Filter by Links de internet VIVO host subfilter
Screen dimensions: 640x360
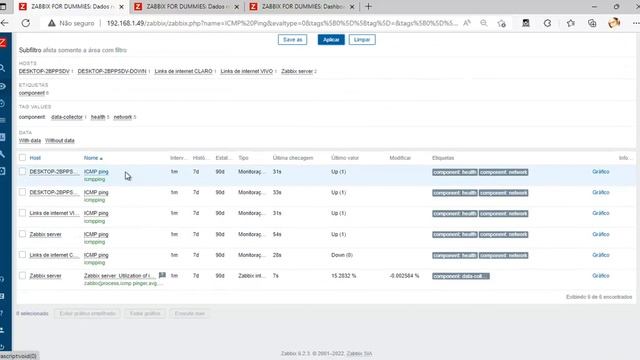247,71
